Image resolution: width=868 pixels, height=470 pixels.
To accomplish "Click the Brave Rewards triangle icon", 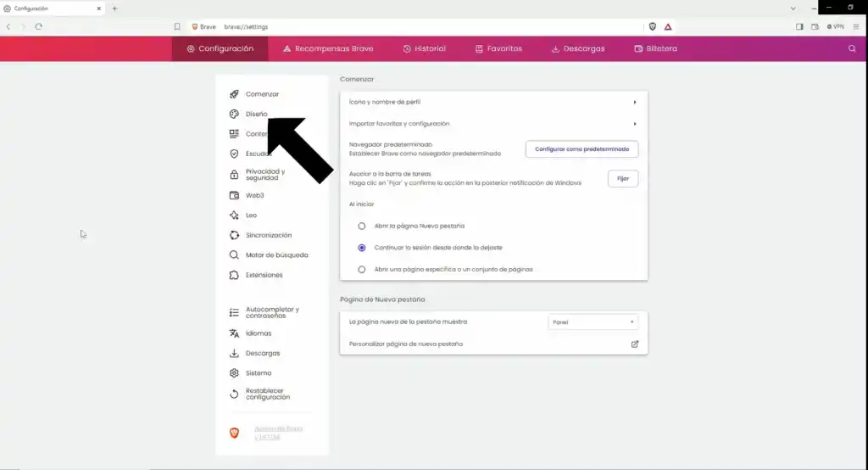I will coord(668,26).
